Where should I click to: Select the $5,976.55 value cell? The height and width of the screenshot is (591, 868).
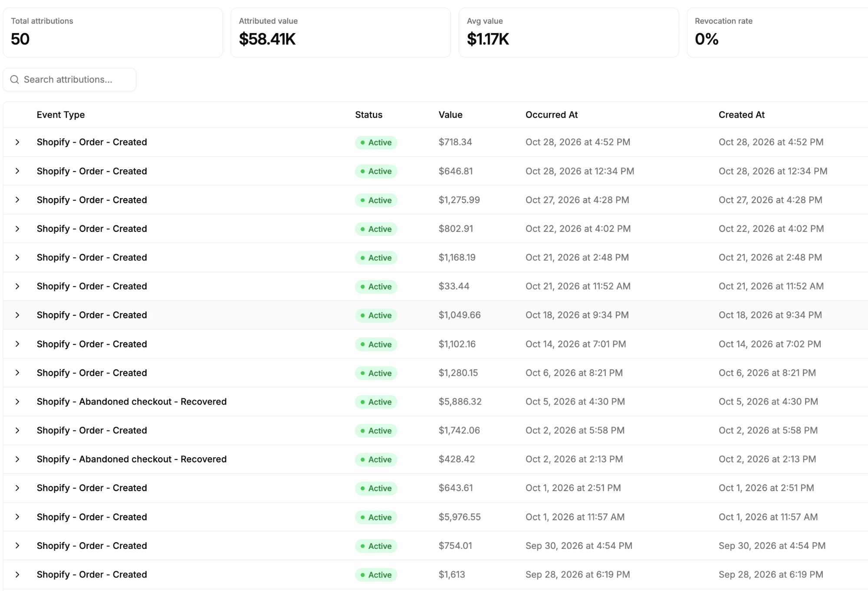coord(460,517)
